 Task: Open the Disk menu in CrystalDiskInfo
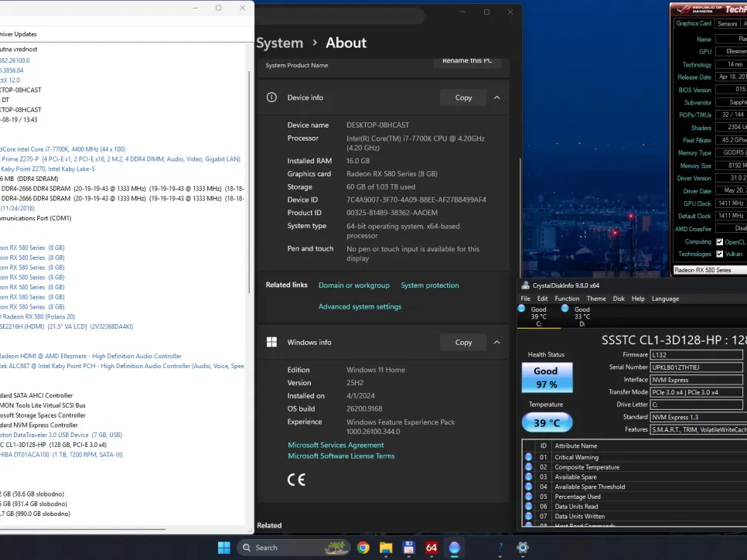click(x=619, y=299)
